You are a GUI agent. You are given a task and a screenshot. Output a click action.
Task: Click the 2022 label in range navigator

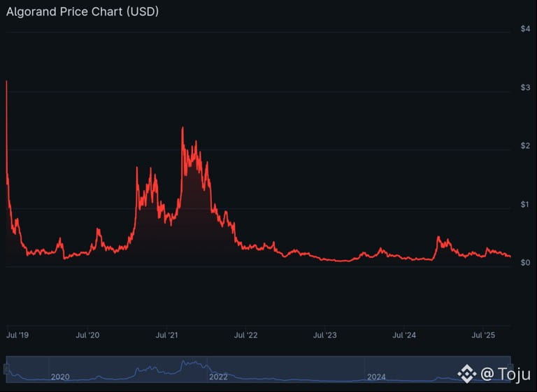(x=218, y=377)
